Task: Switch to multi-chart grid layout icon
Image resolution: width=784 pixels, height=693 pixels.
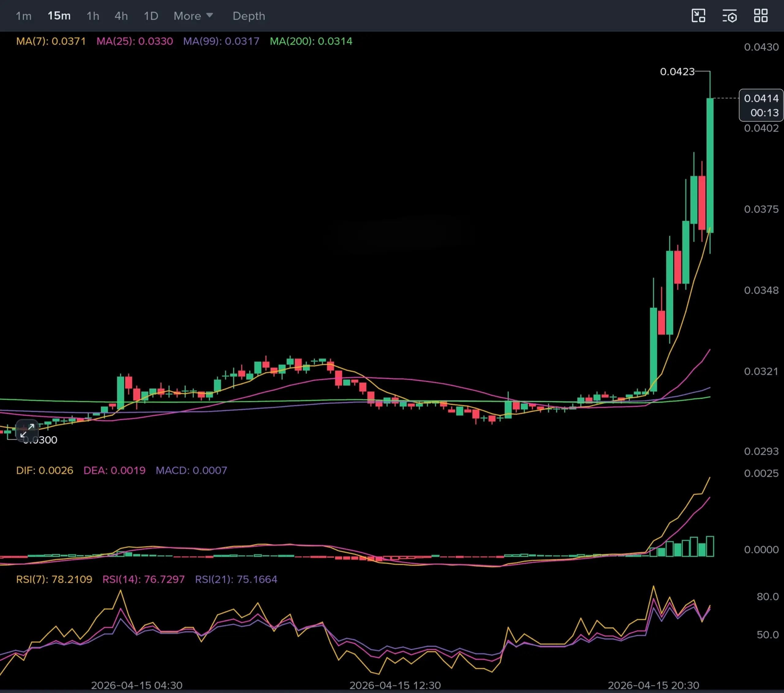Action: [761, 16]
